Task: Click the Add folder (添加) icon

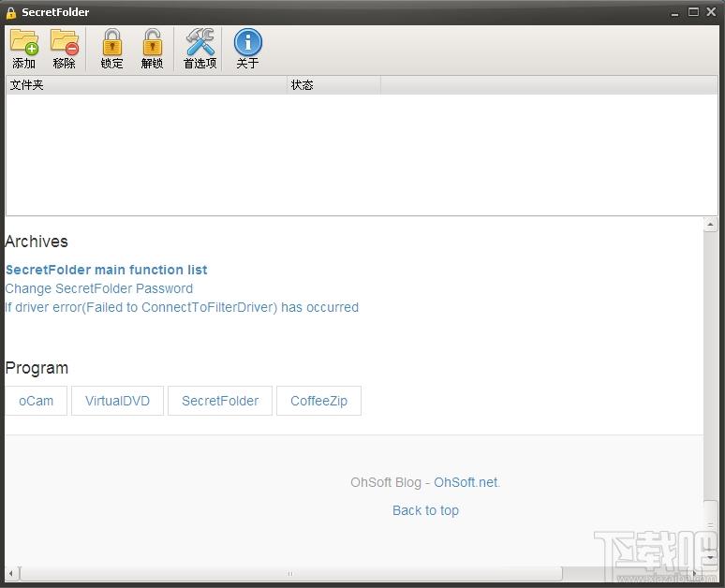Action: 24,49
